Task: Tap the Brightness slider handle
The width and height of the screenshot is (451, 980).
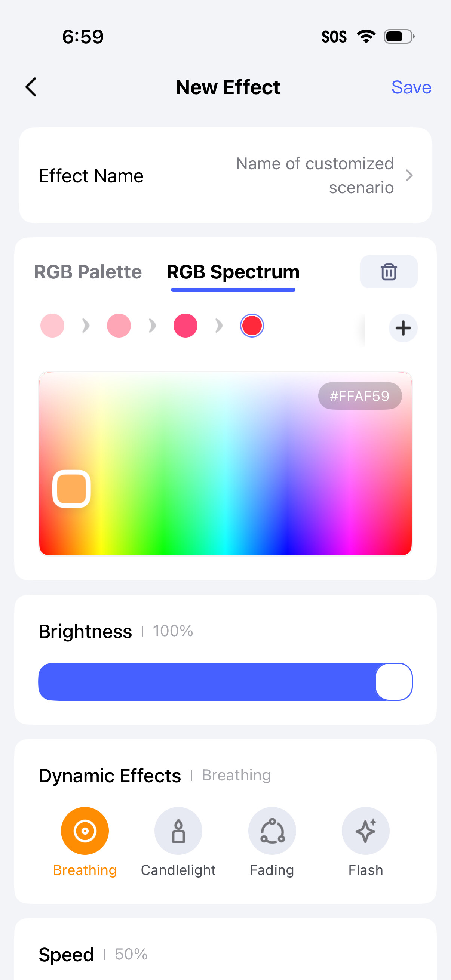Action: (x=393, y=681)
